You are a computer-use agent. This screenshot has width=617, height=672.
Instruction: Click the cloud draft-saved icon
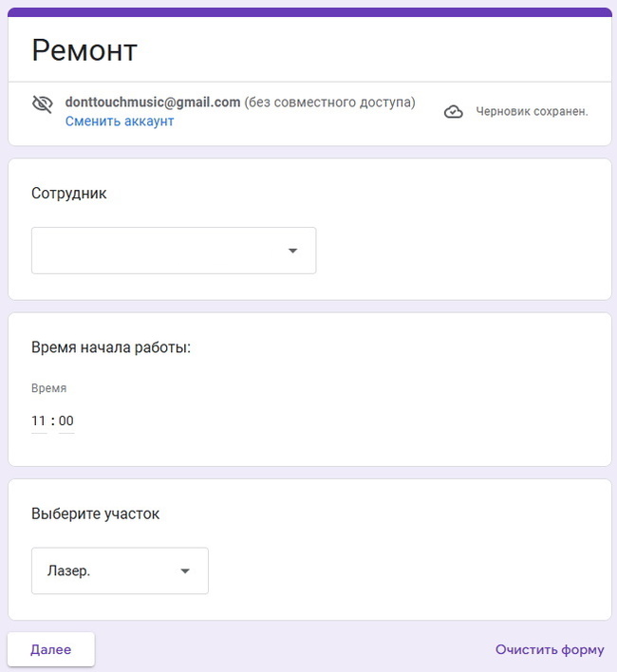tap(454, 111)
